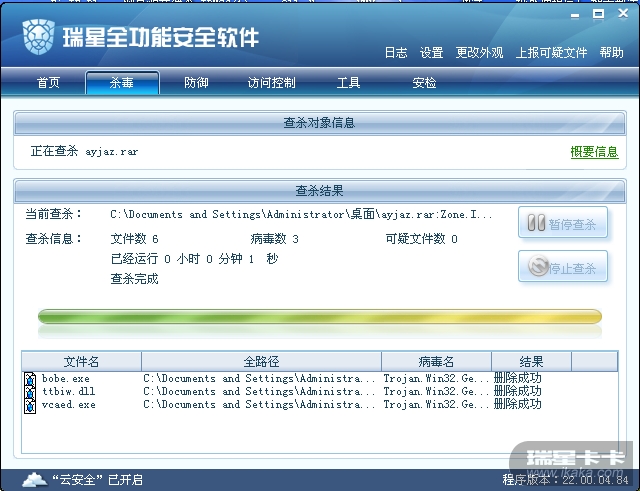Click the infected file icon beside bobe.exe
Viewport: 640px width, 491px height.
[x=30, y=379]
